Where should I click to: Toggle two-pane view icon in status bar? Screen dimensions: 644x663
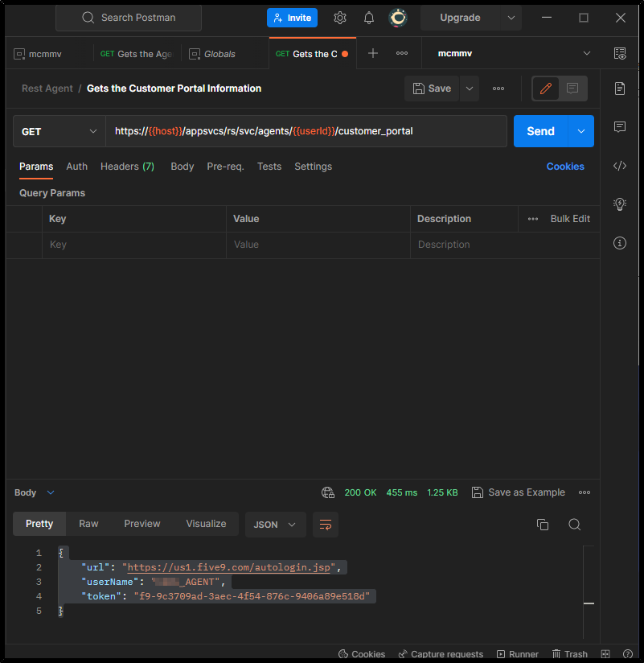point(605,653)
